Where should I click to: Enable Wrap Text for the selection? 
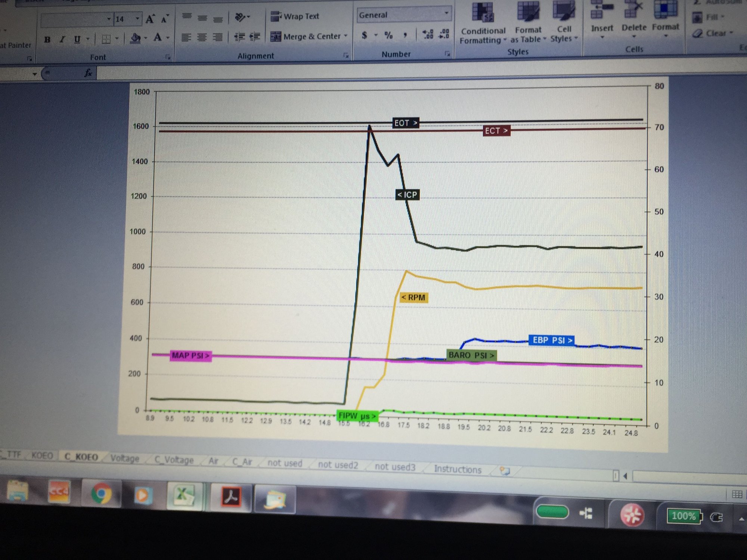click(x=297, y=16)
